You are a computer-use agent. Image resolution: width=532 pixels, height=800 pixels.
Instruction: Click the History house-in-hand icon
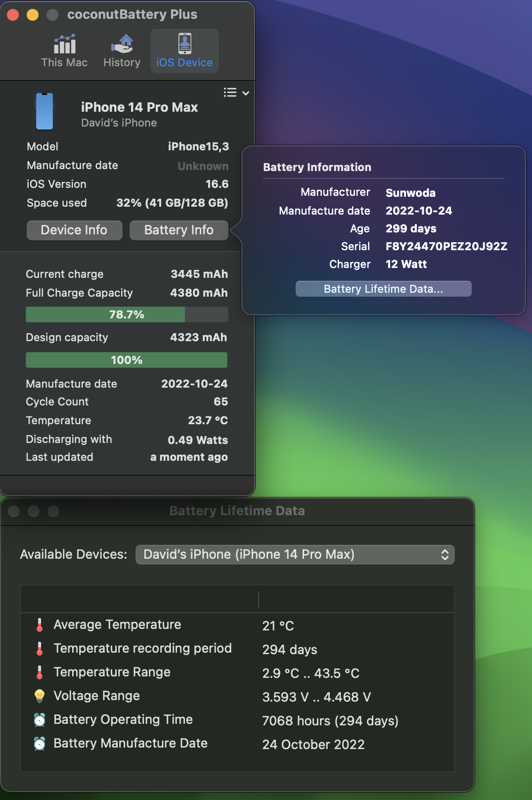(x=122, y=44)
